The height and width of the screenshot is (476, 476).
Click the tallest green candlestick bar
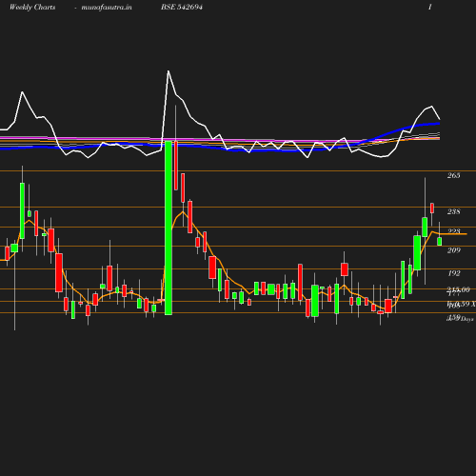click(x=169, y=228)
